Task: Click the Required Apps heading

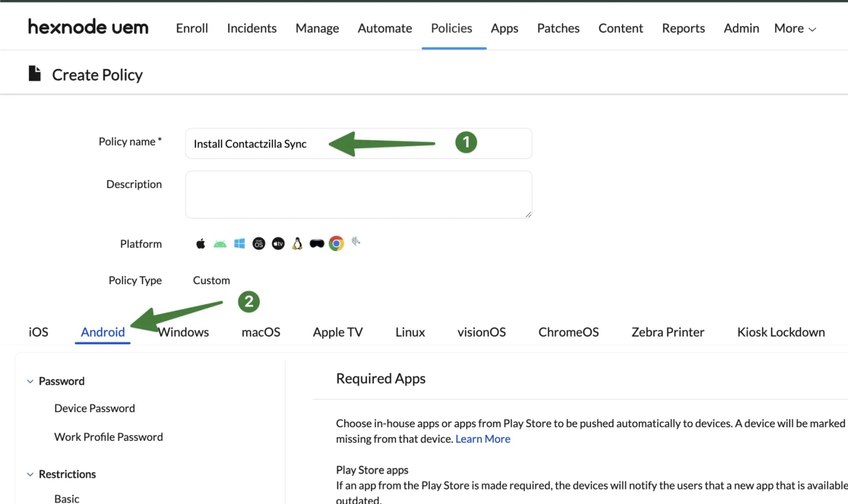Action: [381, 379]
